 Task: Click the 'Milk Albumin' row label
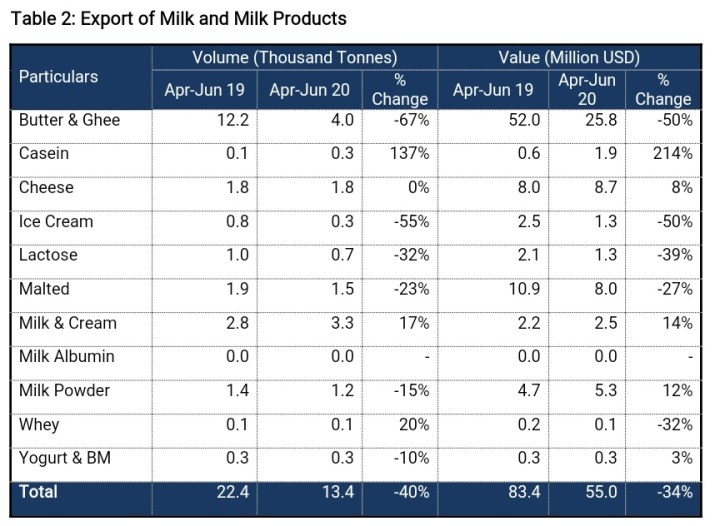tap(67, 356)
